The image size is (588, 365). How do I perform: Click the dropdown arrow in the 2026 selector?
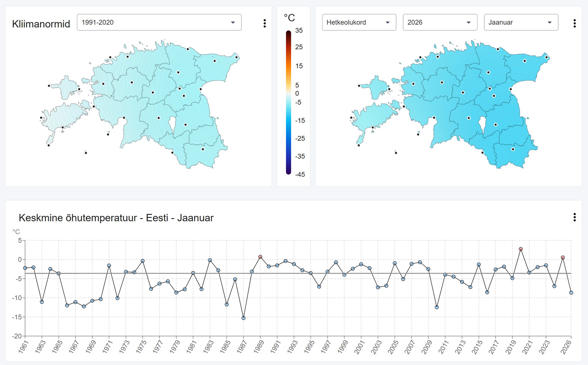(x=469, y=22)
